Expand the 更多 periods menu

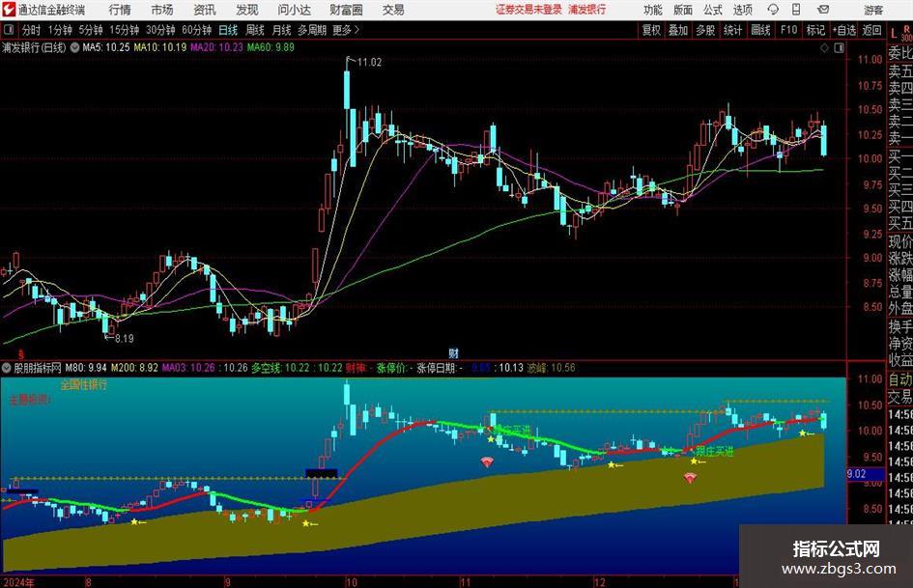347,30
